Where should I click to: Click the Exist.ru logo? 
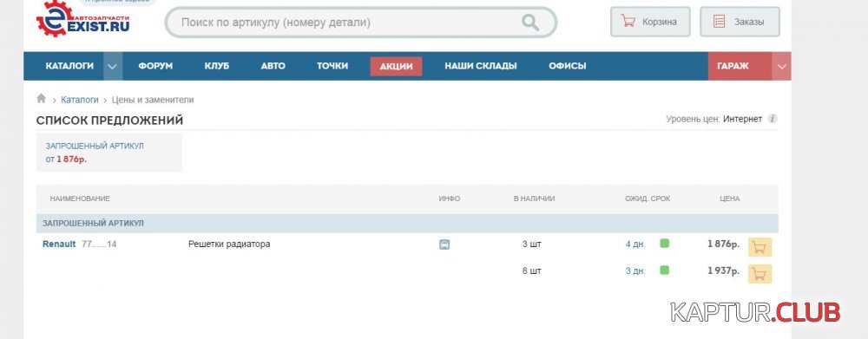83,19
